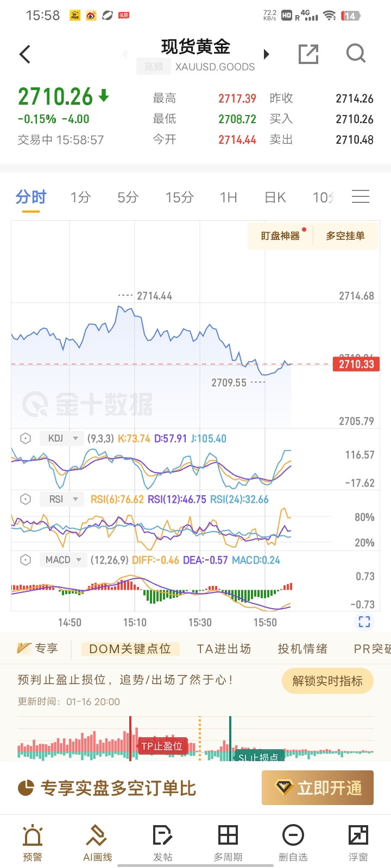Image resolution: width=391 pixels, height=868 pixels.
Task: Open the chart settings hamburger menu
Action: (x=361, y=196)
